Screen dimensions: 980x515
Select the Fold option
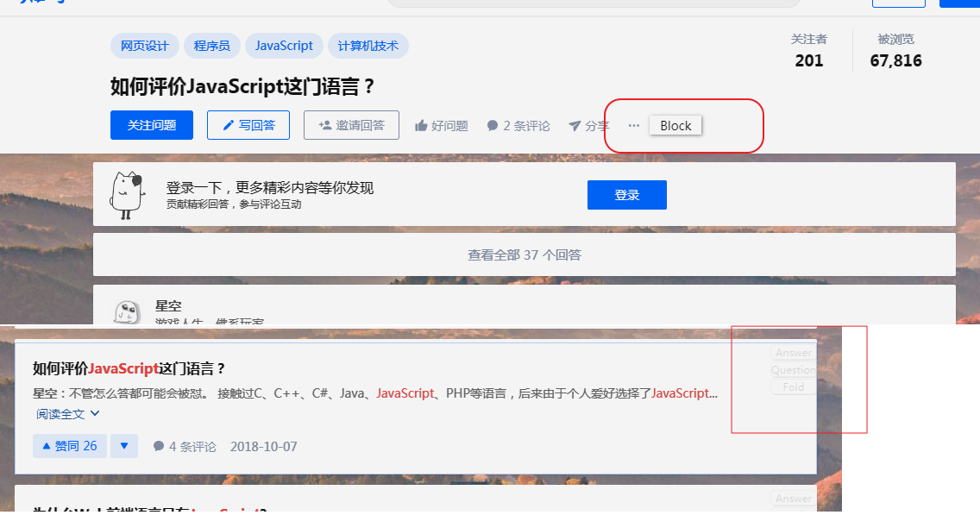(x=792, y=386)
